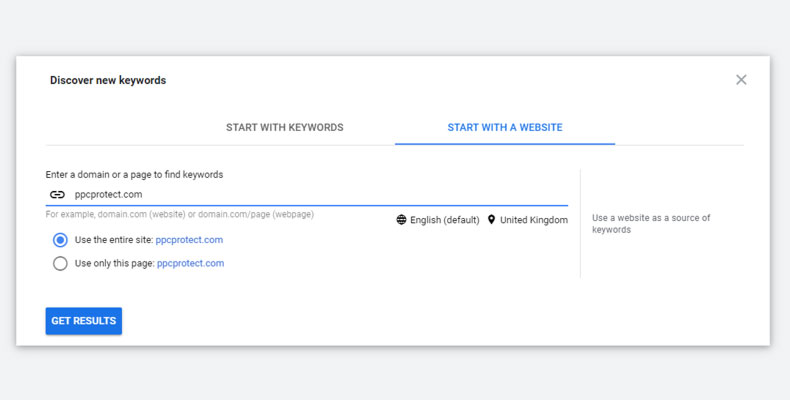Screen dimensions: 790x400
Task: Open the English (default) language selector
Action: (444, 220)
